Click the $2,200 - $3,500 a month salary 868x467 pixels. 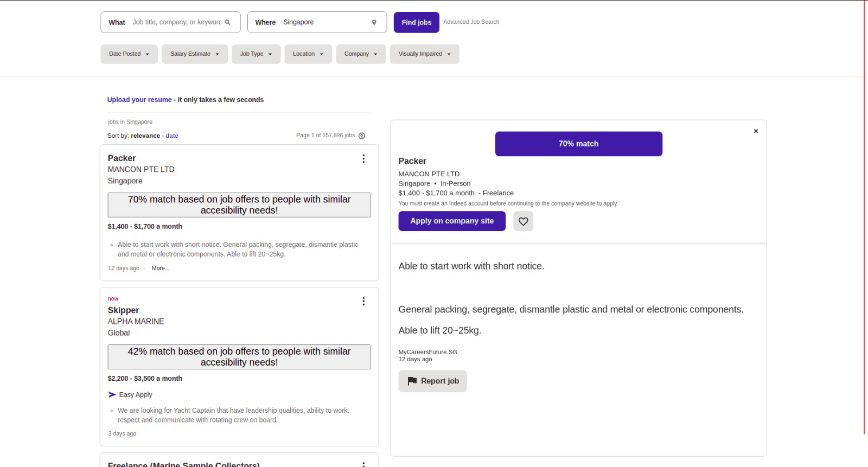click(145, 379)
